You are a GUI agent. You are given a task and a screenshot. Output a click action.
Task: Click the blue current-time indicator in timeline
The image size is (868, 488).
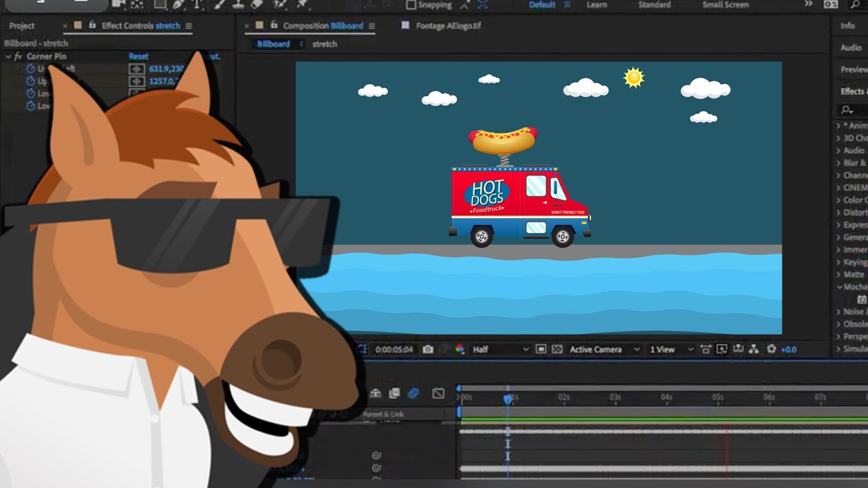click(x=508, y=399)
